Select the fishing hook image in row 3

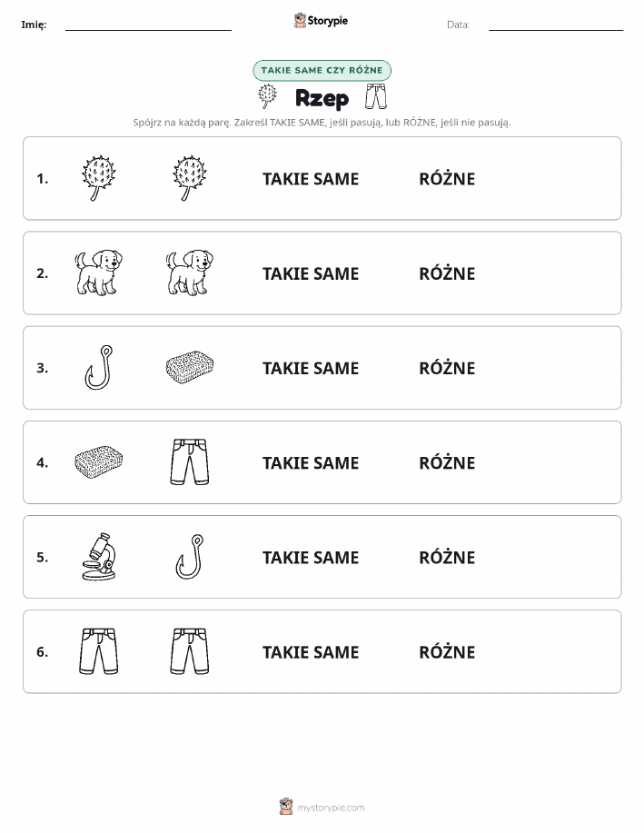tap(99, 367)
